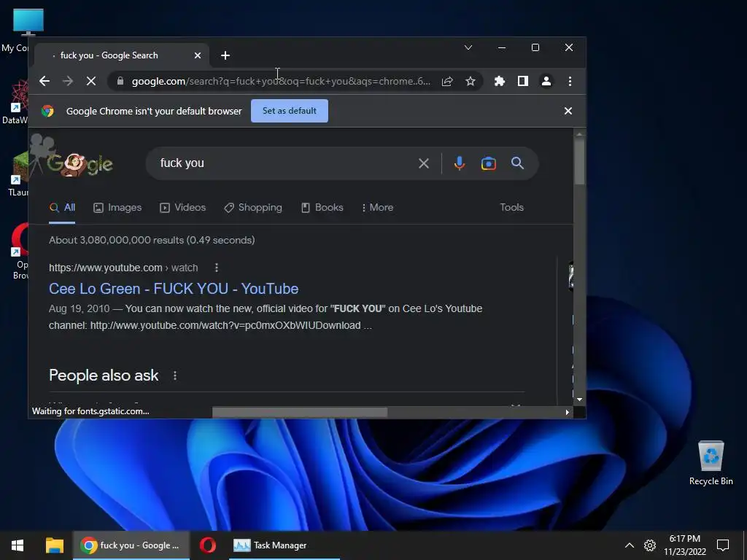Click the Set as default button
This screenshot has height=560, width=747.
tap(289, 111)
